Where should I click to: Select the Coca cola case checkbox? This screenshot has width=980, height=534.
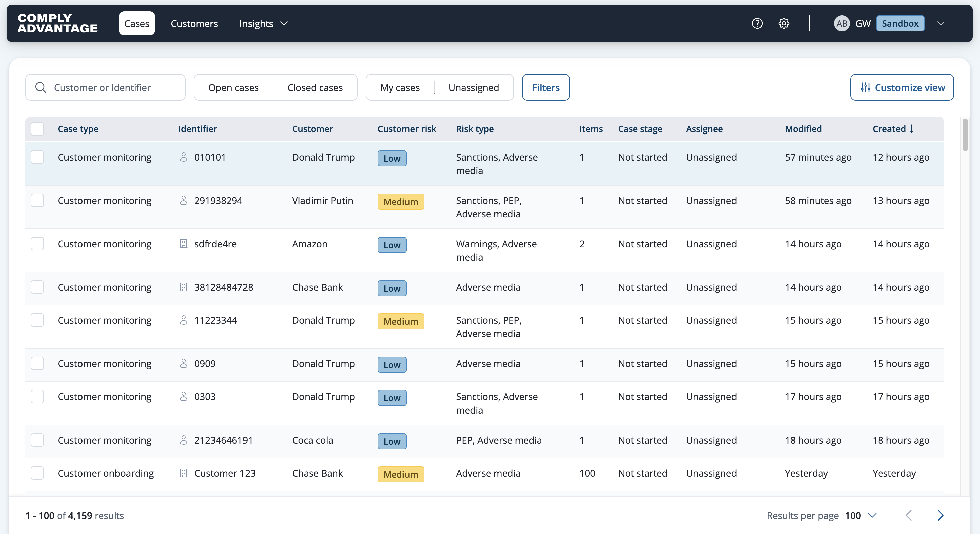point(37,440)
